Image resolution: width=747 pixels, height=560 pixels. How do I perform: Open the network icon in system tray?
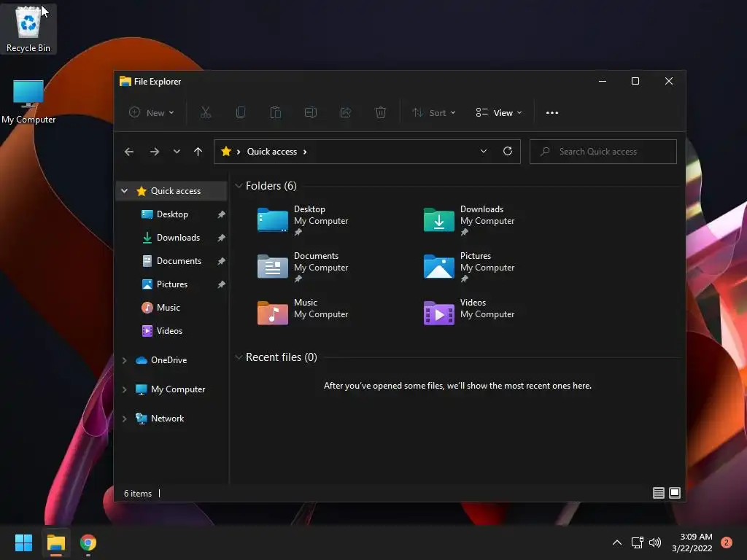point(637,542)
